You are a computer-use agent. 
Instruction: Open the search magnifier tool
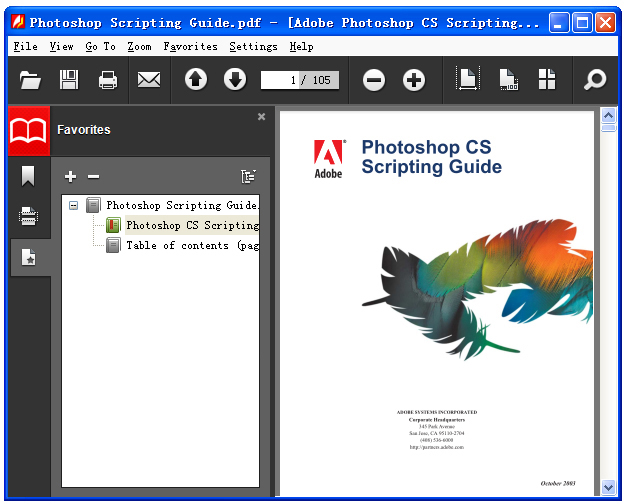[x=595, y=80]
